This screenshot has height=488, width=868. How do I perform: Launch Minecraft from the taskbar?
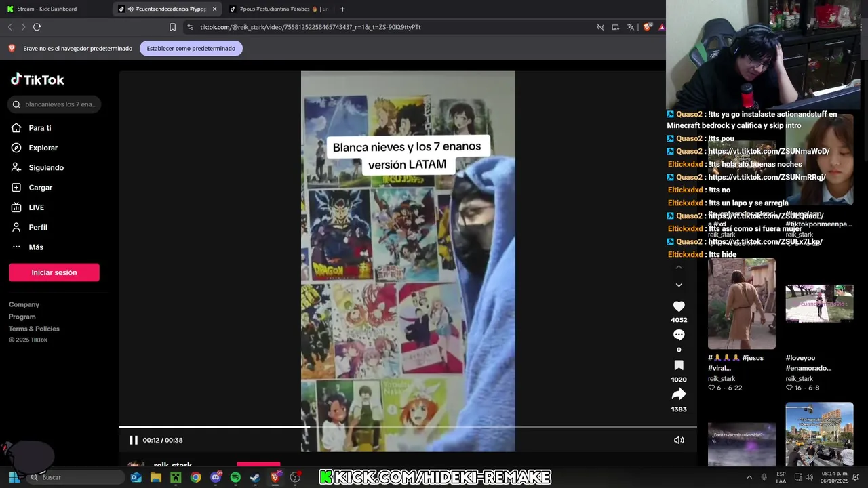[176, 477]
